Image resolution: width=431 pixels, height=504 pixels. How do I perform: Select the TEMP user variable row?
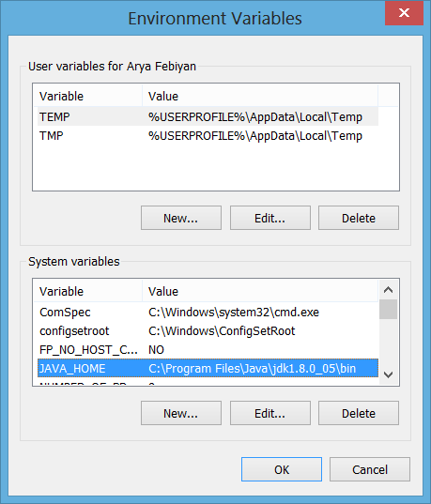pyautogui.click(x=208, y=116)
